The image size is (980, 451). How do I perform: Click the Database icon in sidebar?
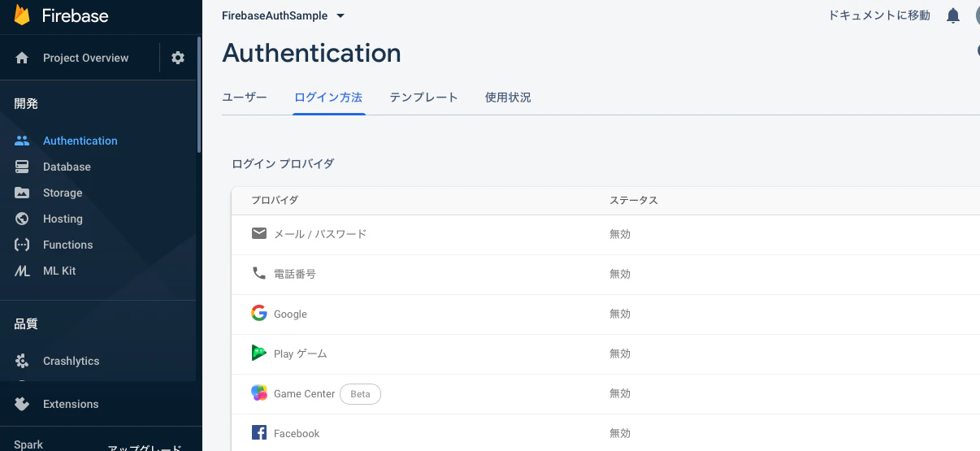coord(22,167)
